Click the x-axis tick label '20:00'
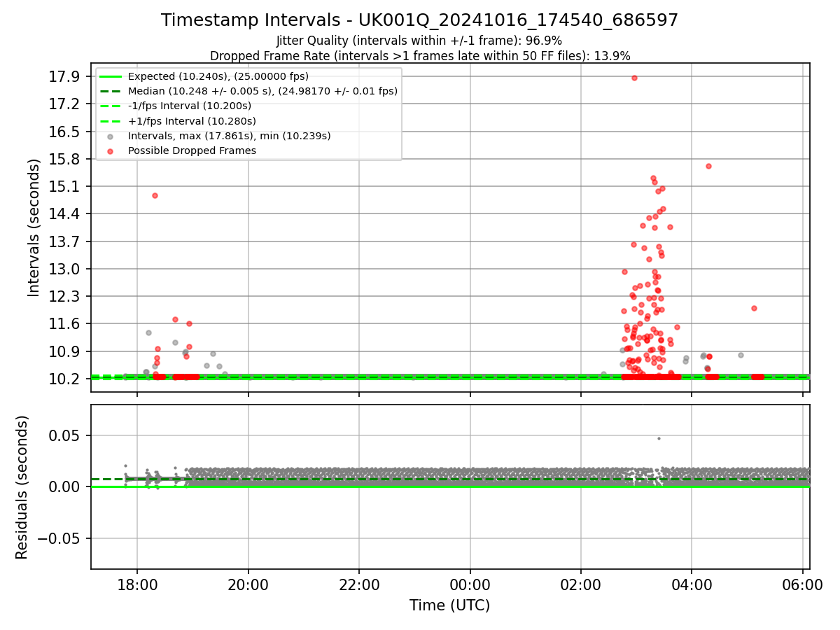This screenshot has height=630, width=840. pyautogui.click(x=248, y=584)
